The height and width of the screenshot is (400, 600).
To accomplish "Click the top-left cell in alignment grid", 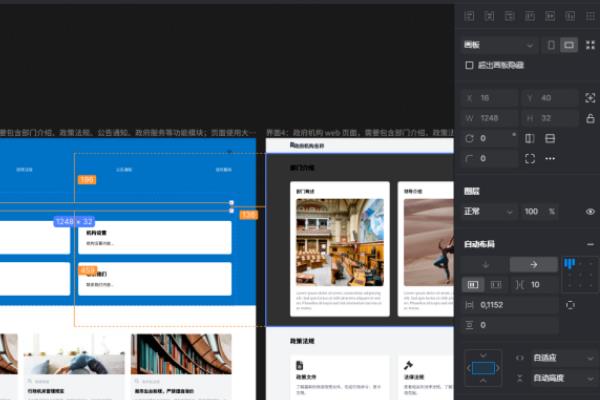I will pyautogui.click(x=570, y=264).
